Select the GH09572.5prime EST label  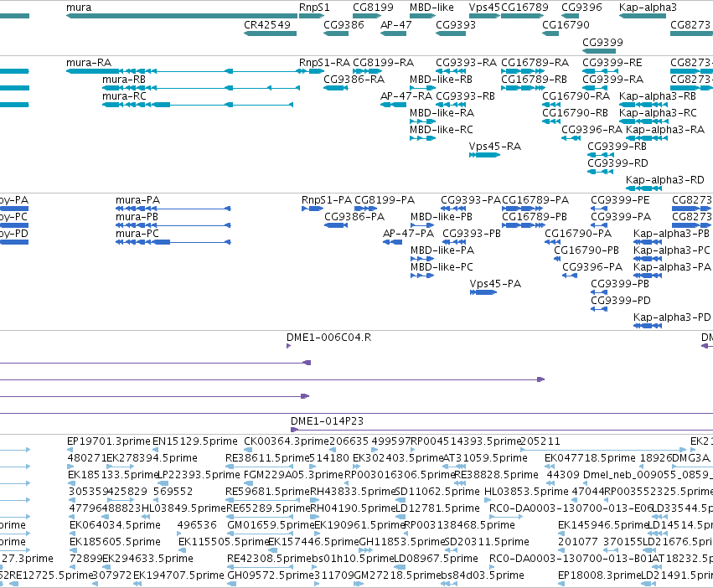pyautogui.click(x=270, y=575)
